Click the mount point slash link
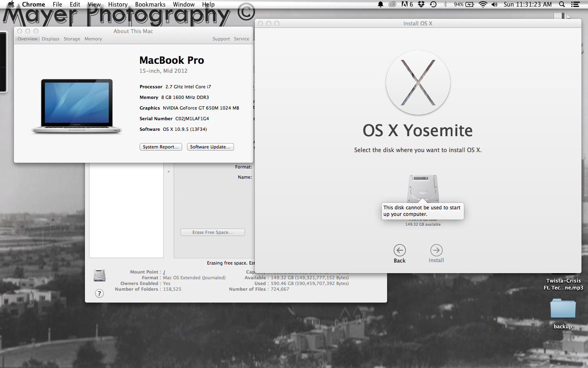 [164, 272]
